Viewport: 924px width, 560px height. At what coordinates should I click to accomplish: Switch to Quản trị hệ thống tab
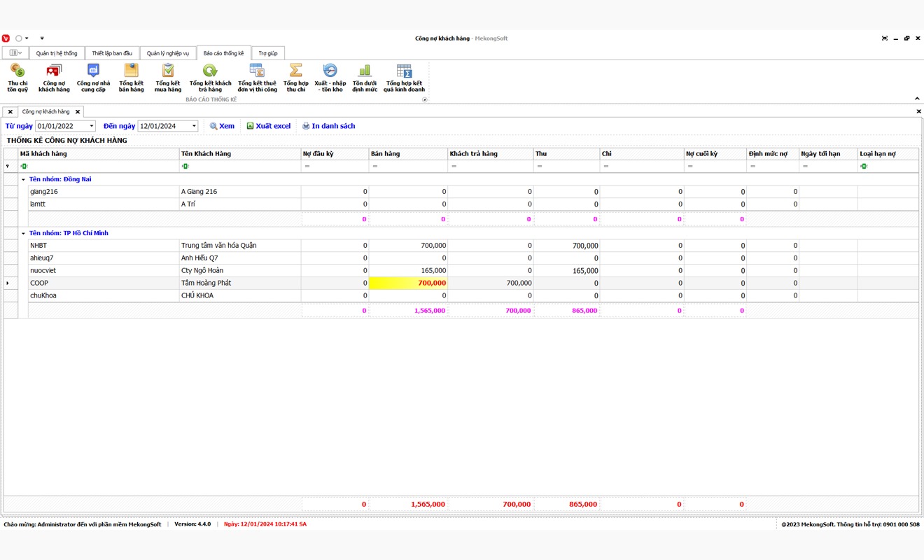point(57,53)
